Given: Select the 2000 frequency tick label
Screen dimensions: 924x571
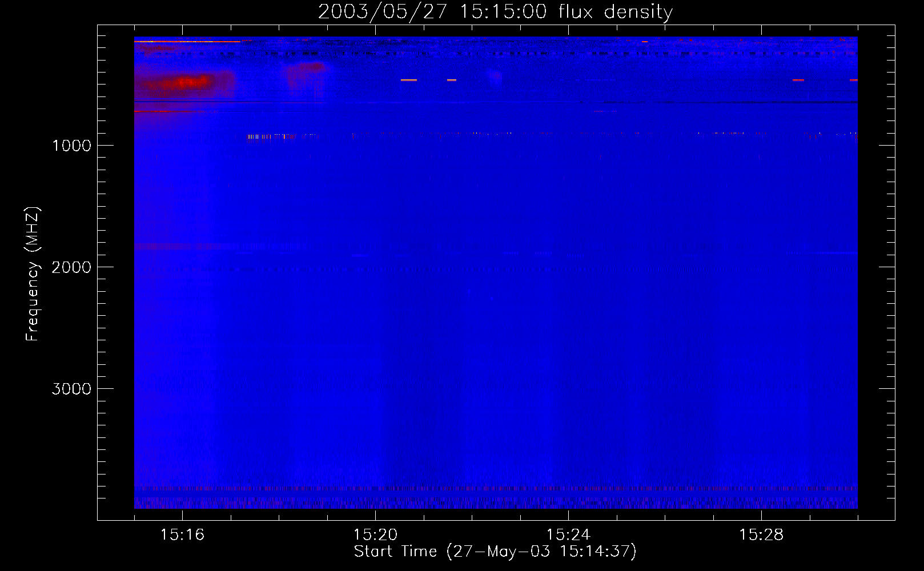Looking at the screenshot, I should pos(71,267).
